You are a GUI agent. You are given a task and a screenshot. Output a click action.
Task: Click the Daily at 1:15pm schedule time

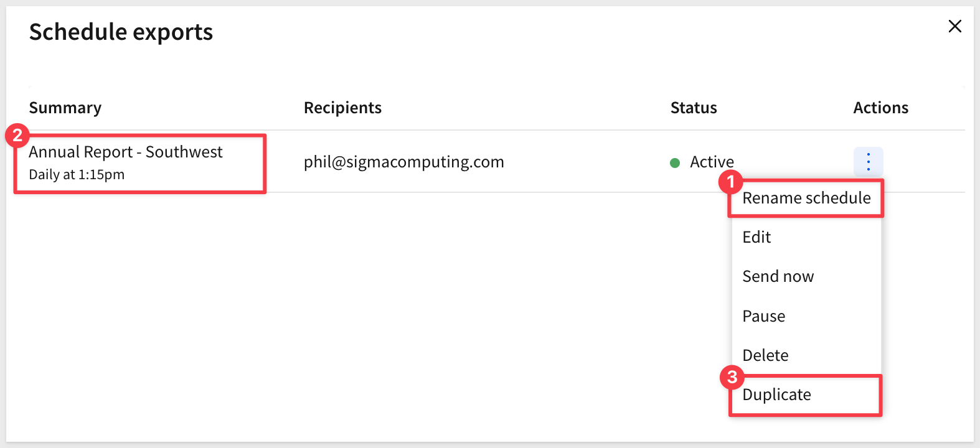[x=77, y=175]
